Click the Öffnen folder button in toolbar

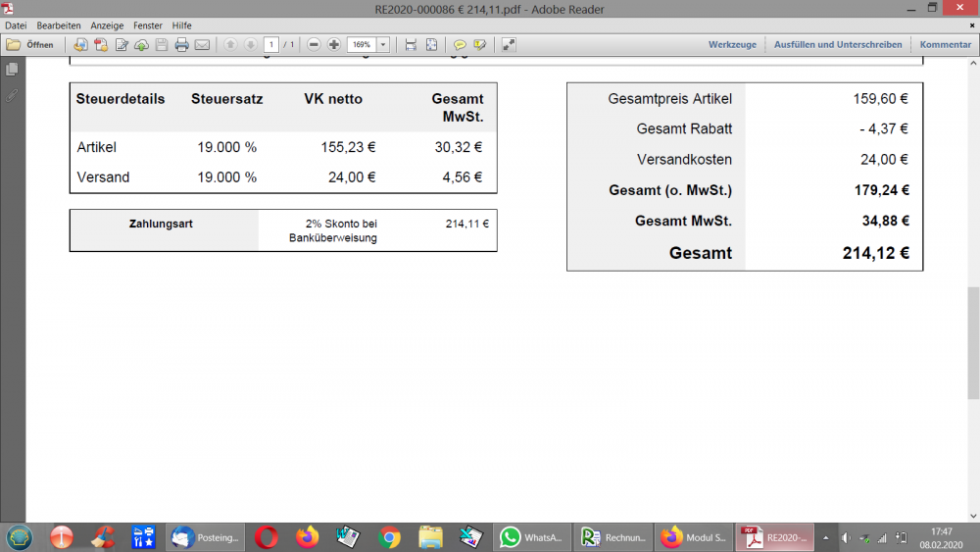[30, 44]
